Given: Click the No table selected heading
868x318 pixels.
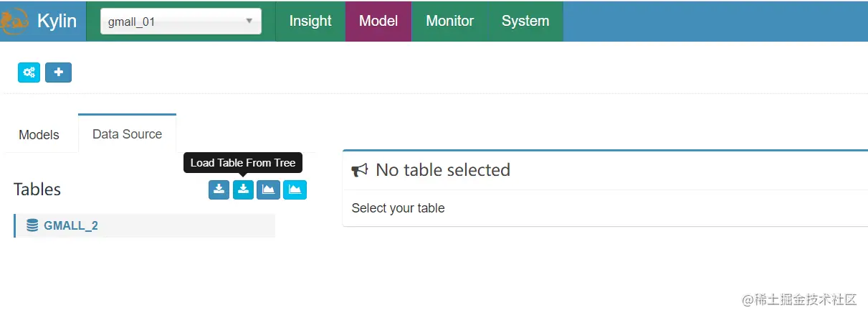Looking at the screenshot, I should 442,170.
